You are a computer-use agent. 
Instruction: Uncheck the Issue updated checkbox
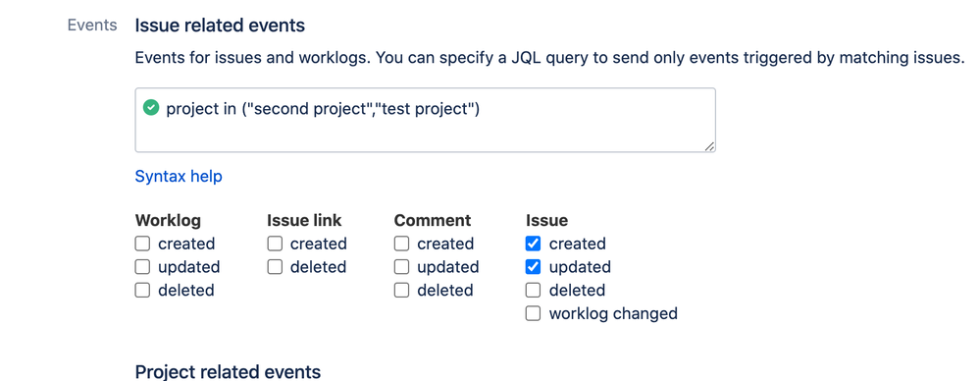point(533,267)
